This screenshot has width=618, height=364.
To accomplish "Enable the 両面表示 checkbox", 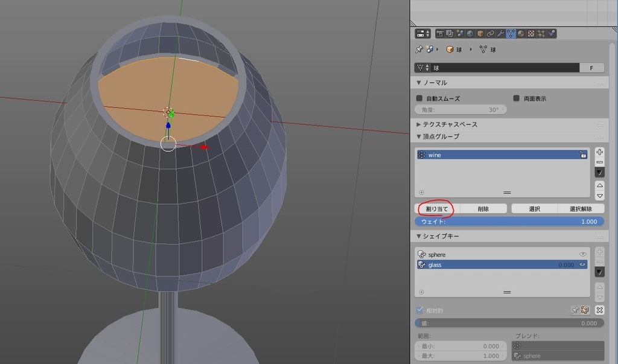I will click(x=517, y=98).
